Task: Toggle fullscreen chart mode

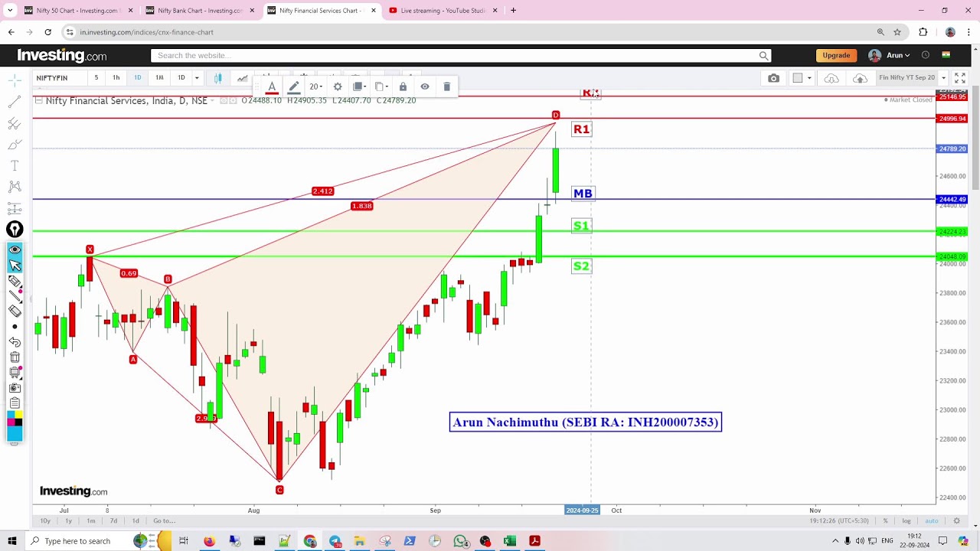Action: coord(960,78)
